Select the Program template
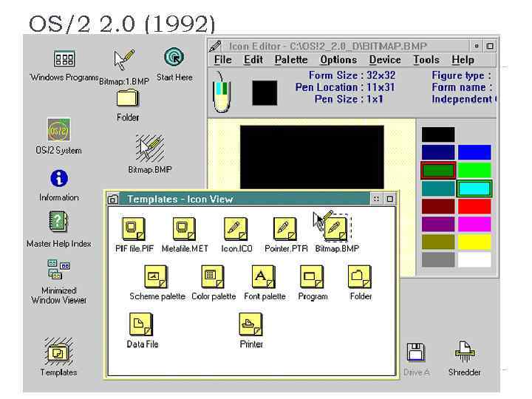Screen dimensions: 532x399 pyautogui.click(x=312, y=276)
